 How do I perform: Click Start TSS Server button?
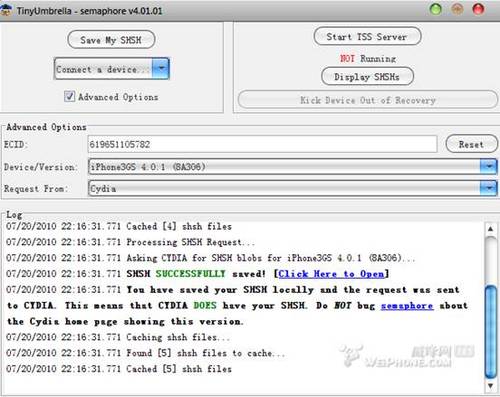(x=367, y=36)
